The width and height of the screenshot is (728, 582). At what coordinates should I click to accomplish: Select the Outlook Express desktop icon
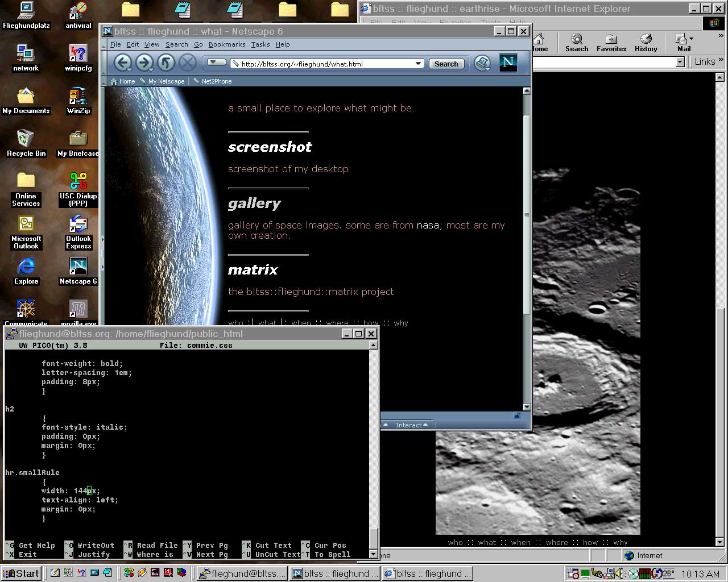(78, 232)
